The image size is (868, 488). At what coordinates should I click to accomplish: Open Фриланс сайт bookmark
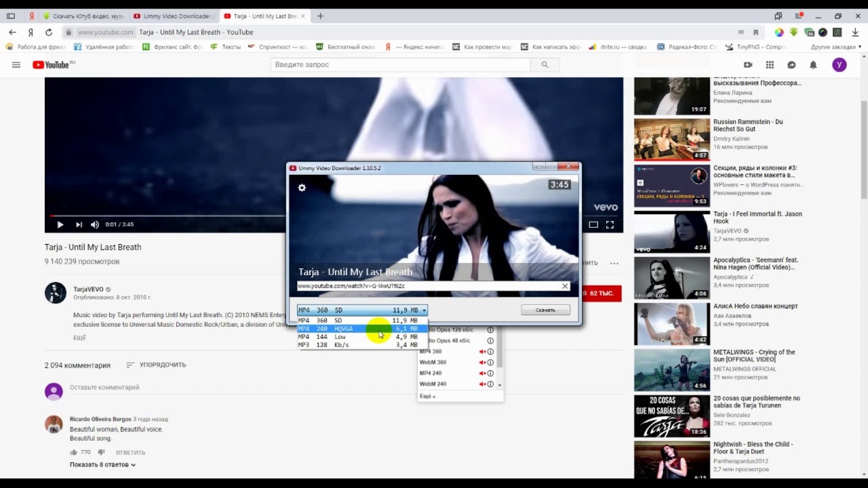tap(172, 47)
